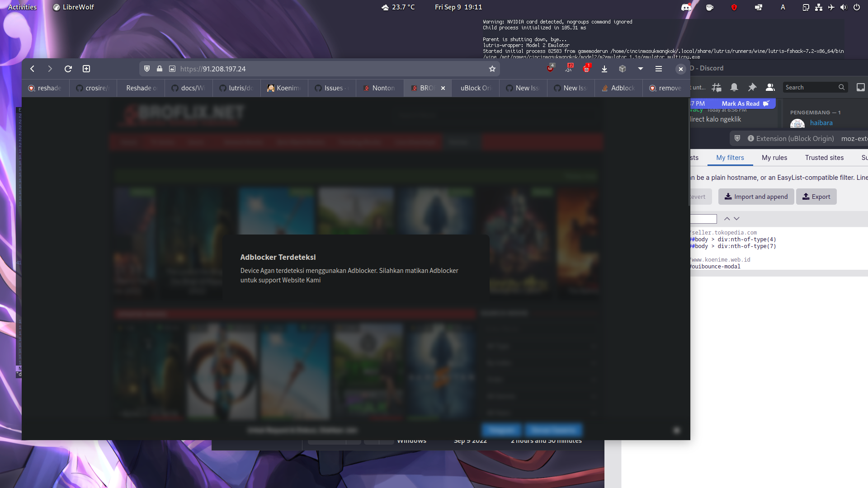868x488 pixels.
Task: Click the red shield tray icon
Action: (734, 7)
